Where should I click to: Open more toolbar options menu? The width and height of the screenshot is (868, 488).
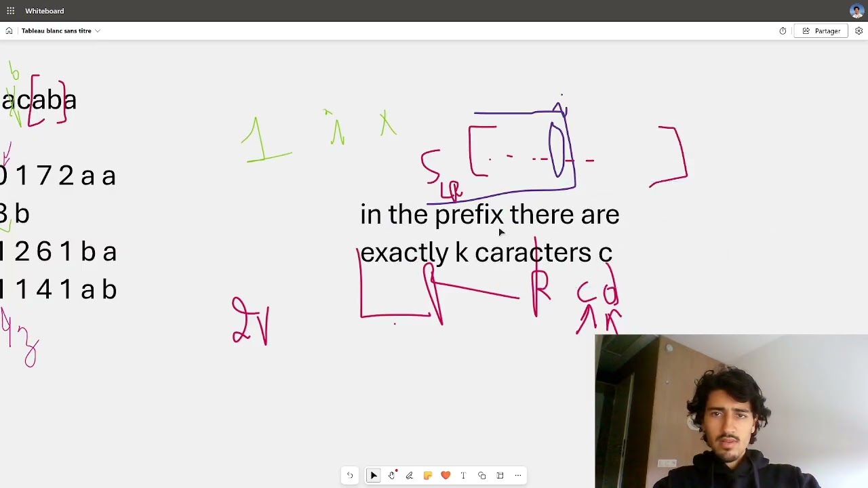coord(518,475)
